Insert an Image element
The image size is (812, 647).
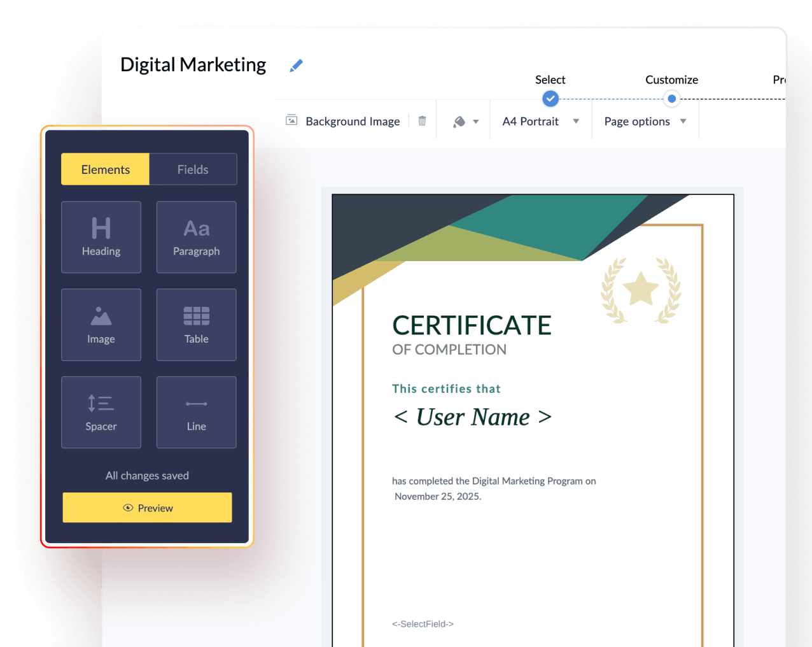tap(101, 325)
